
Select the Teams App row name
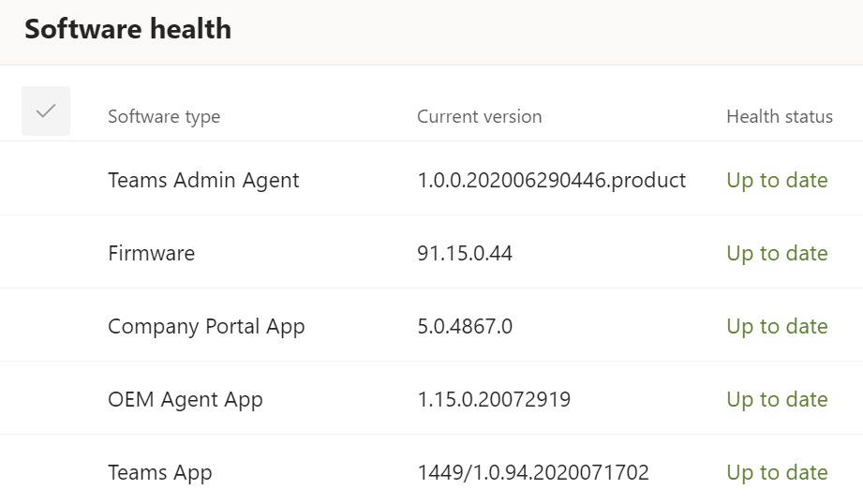pyautogui.click(x=159, y=472)
